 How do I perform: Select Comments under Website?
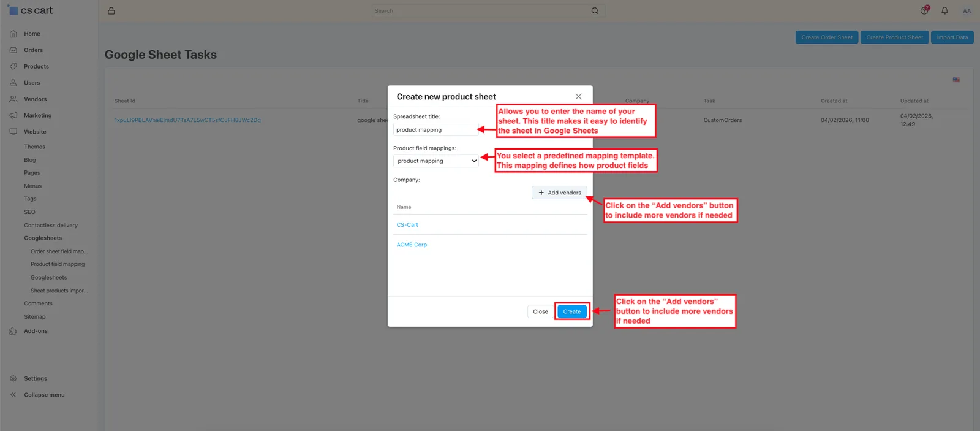(x=38, y=303)
